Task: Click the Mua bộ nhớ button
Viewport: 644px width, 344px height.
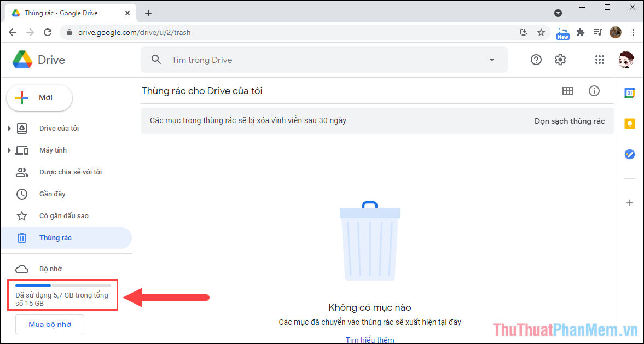Action: pos(49,324)
